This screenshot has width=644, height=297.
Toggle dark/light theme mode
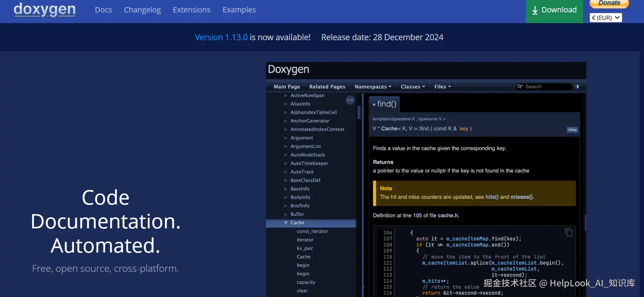coord(577,86)
